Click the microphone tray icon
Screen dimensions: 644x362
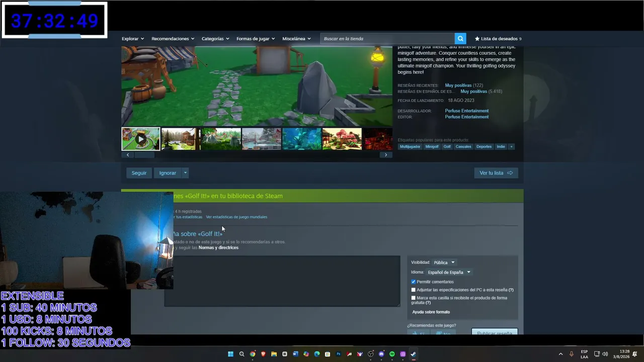click(x=572, y=354)
